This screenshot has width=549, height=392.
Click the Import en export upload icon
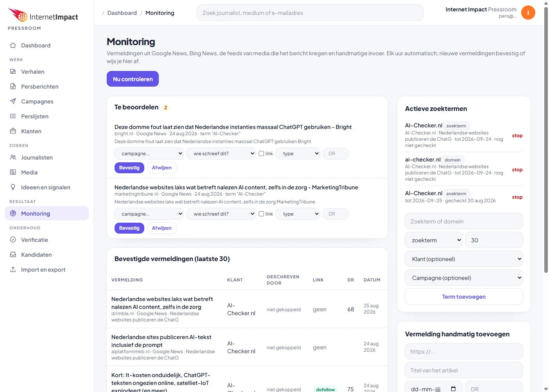(13, 269)
